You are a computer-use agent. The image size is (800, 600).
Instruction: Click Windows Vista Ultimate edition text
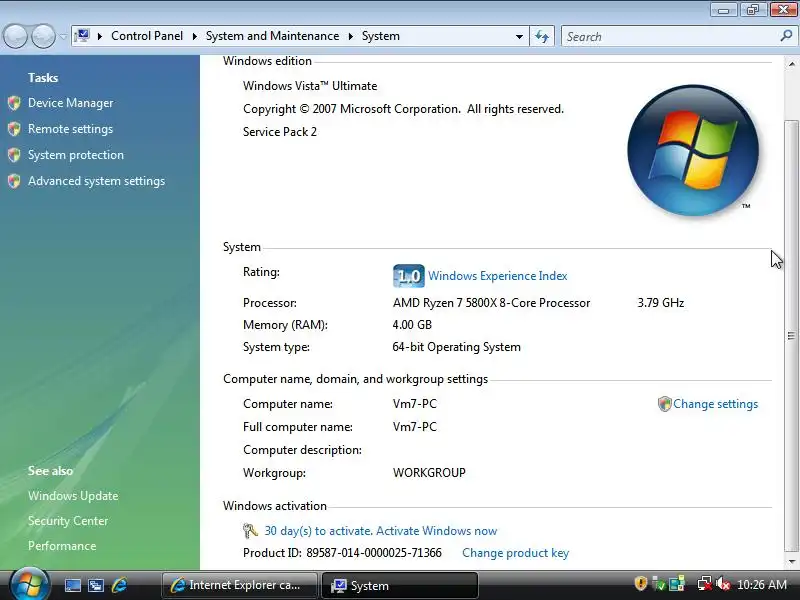(x=310, y=86)
